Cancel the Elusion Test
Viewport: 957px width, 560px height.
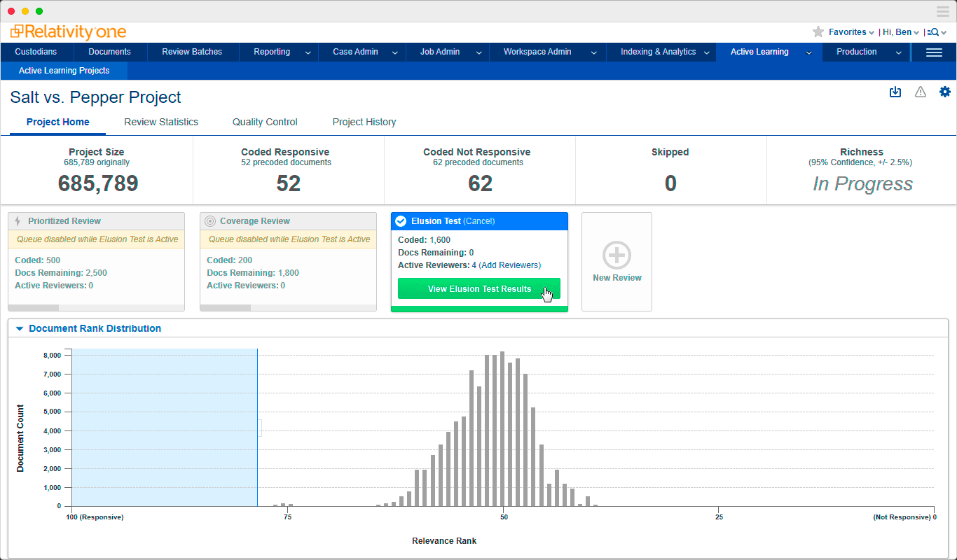click(x=479, y=221)
